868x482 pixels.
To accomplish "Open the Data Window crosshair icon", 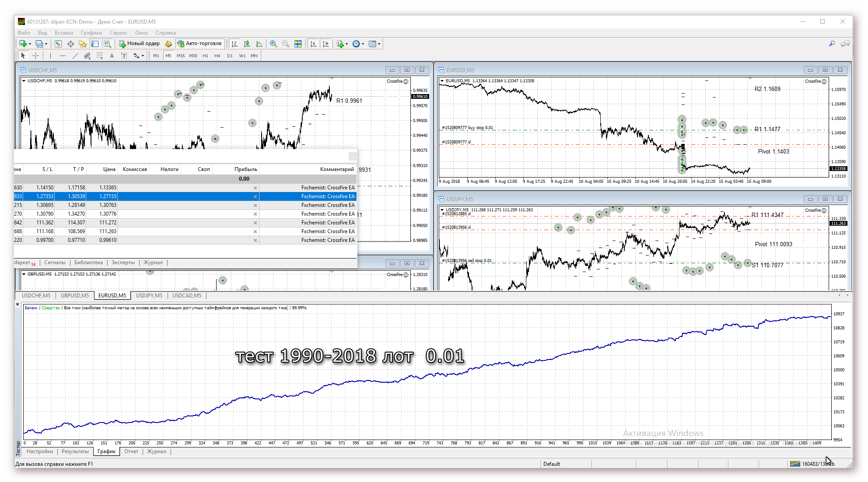I will click(x=70, y=44).
